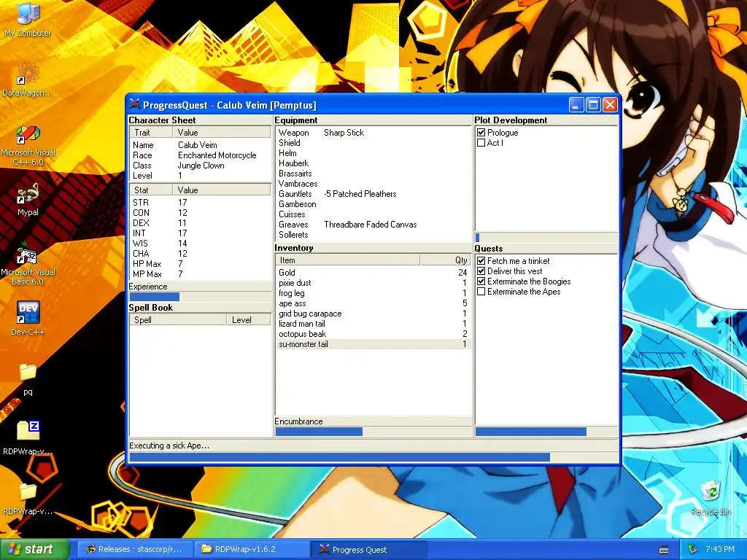Open My Computer desktop icon

pos(28,19)
